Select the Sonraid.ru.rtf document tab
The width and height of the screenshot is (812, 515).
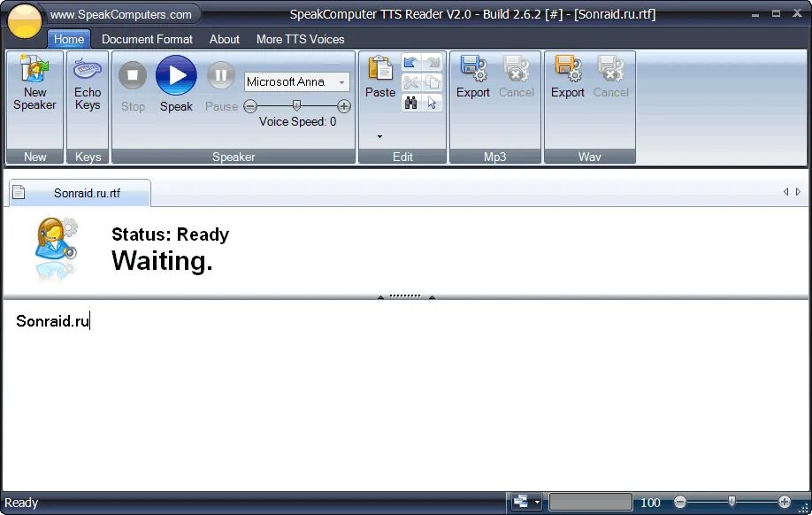tap(80, 193)
